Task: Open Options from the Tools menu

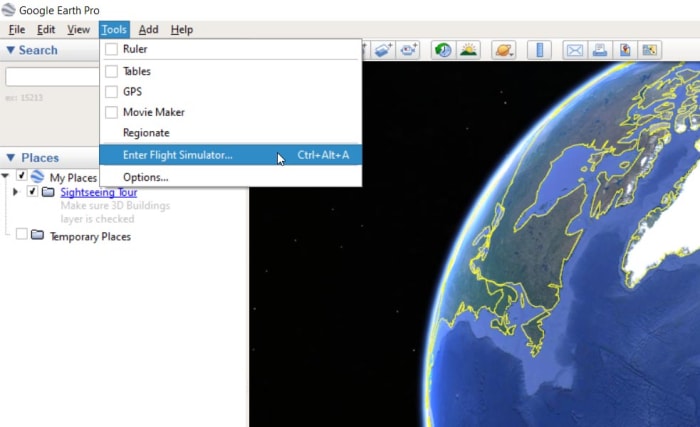Action: [x=145, y=177]
